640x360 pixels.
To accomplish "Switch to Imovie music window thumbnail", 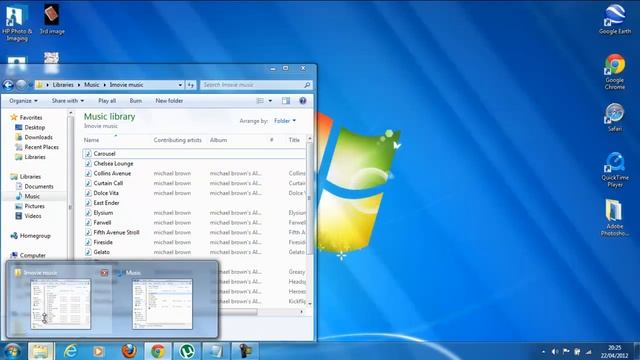I will [60, 304].
